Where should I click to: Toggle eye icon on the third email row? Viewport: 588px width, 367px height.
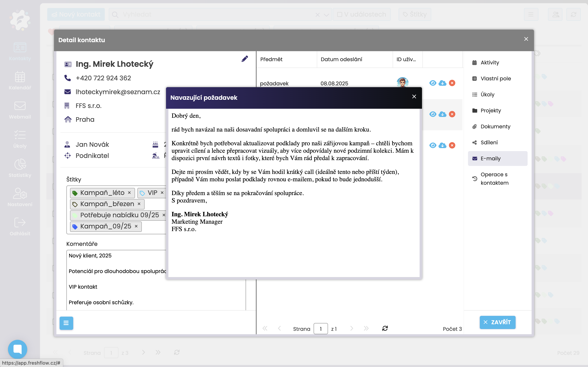click(433, 145)
